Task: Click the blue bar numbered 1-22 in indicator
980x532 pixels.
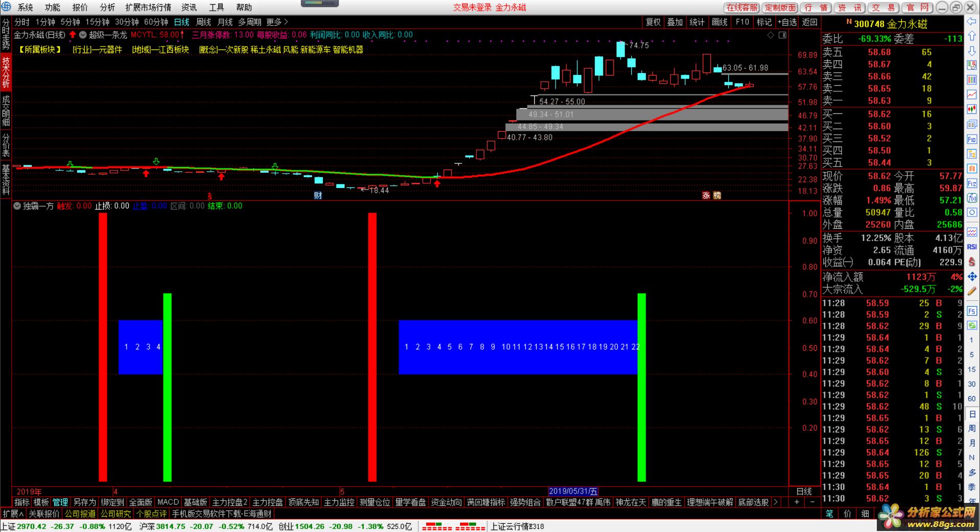Action: (x=518, y=347)
